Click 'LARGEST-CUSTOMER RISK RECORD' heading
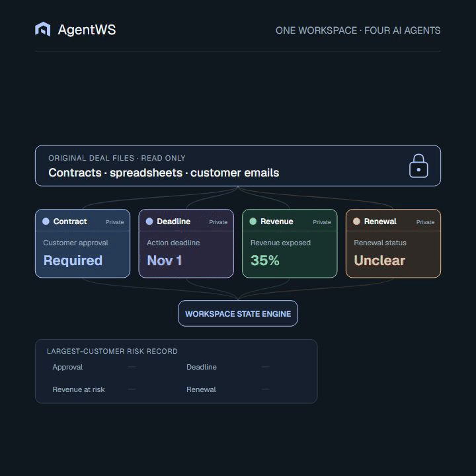 tap(112, 351)
